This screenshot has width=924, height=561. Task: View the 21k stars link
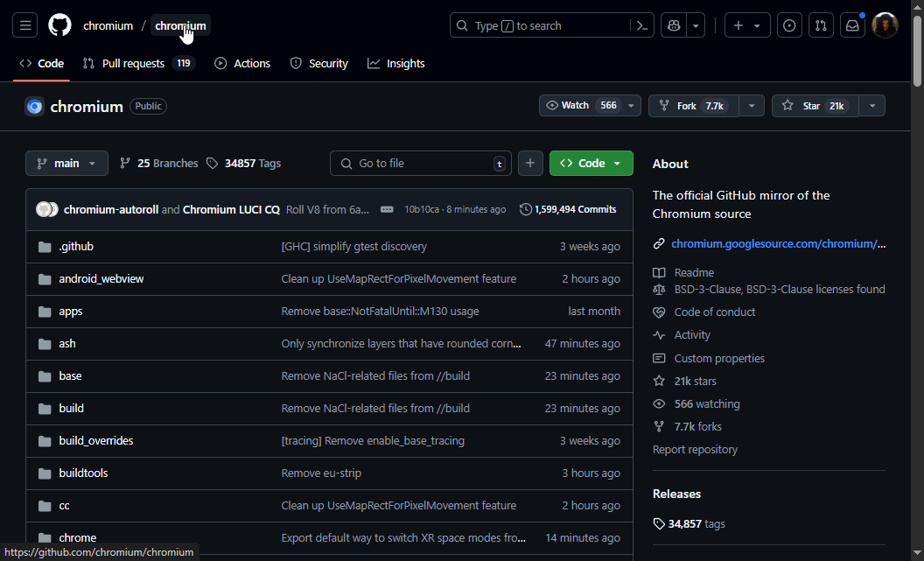(696, 382)
